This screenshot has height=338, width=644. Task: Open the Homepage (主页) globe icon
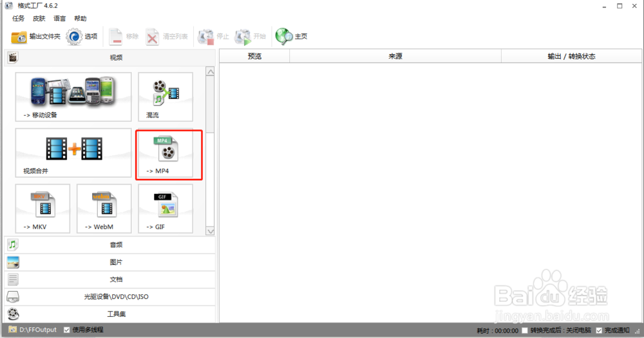click(x=284, y=36)
